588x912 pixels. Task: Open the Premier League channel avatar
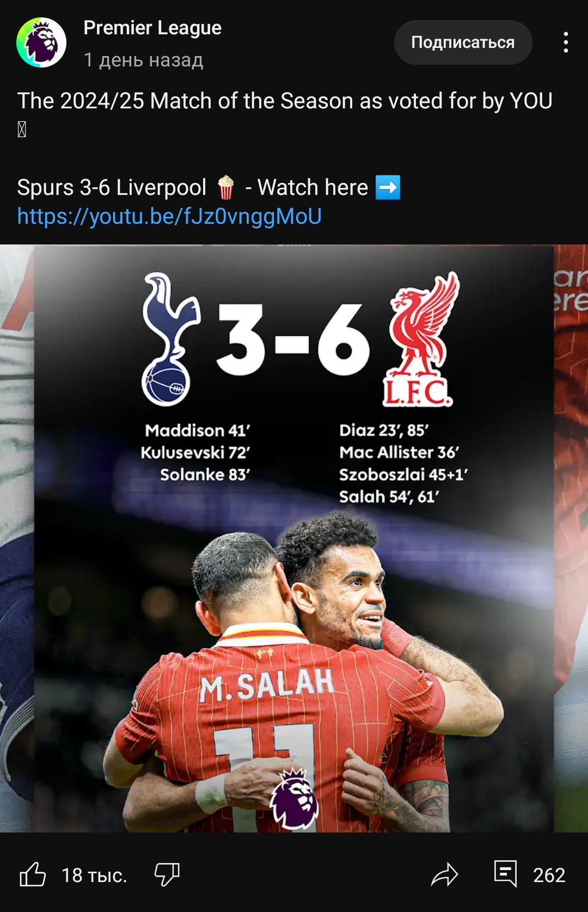41,42
